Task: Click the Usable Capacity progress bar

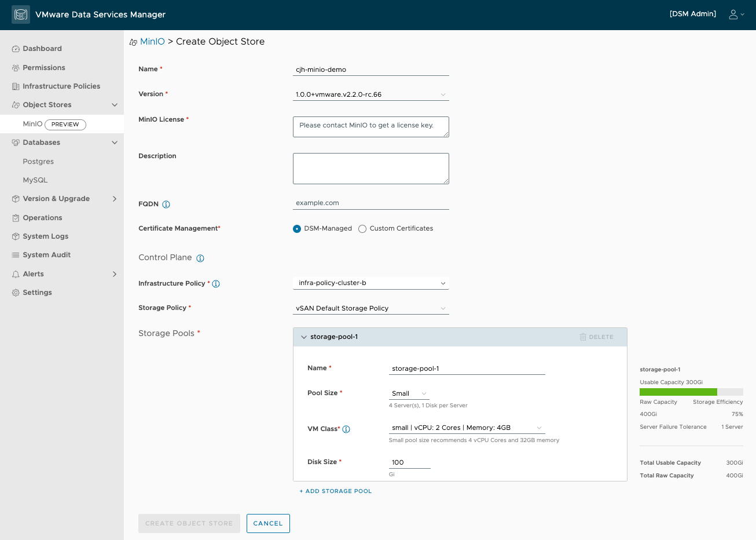Action: point(691,392)
